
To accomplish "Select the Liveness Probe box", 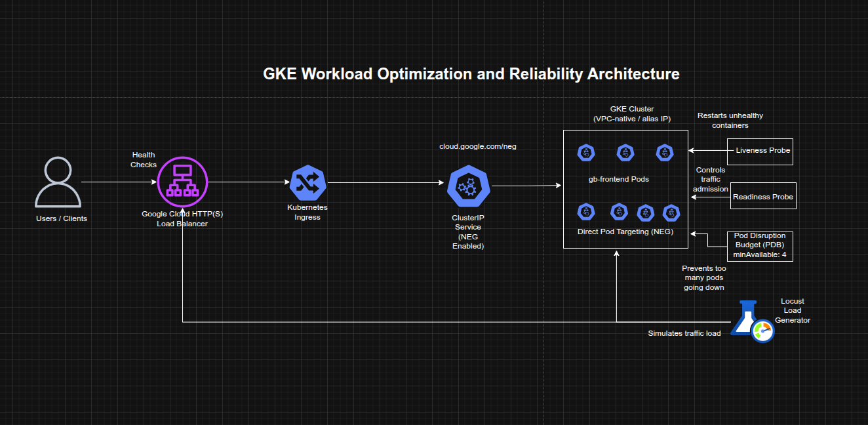I will [x=760, y=151].
